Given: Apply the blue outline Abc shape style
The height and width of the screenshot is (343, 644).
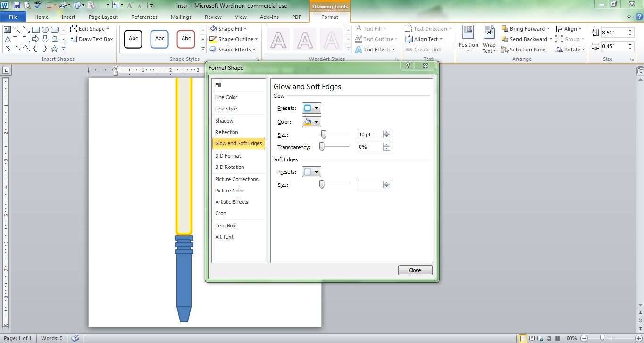Looking at the screenshot, I should click(160, 39).
